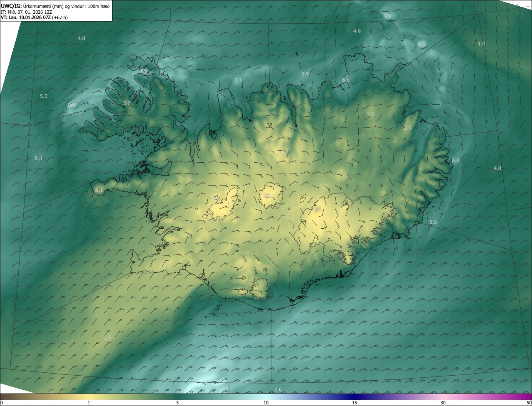Image resolution: width=532 pixels, height=406 pixels.
Task: Click the 5.0 value over the ocean
Action: click(x=44, y=96)
